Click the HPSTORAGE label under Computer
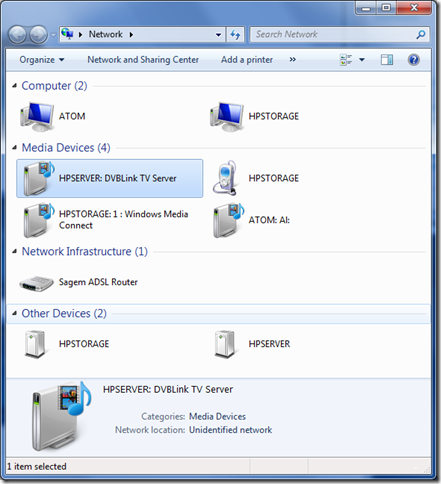The image size is (441, 484). click(x=274, y=116)
